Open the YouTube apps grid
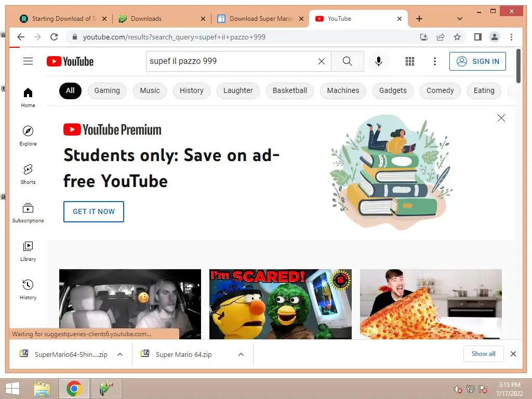The width and height of the screenshot is (532, 399). tap(409, 61)
